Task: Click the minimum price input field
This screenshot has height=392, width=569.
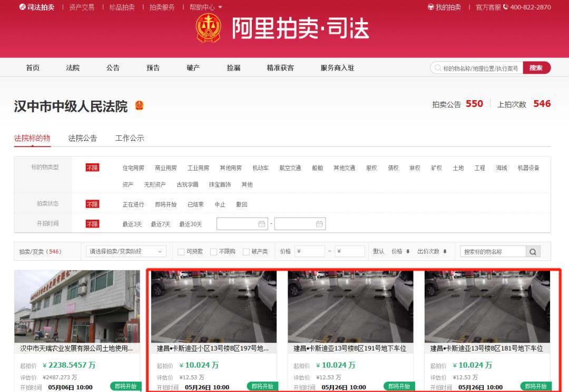Action: [310, 251]
